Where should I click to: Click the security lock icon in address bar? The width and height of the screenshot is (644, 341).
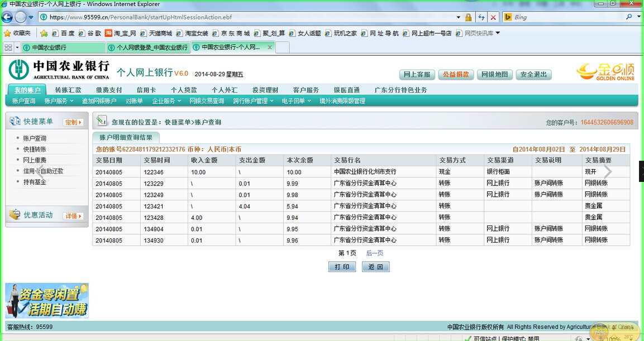tap(468, 17)
